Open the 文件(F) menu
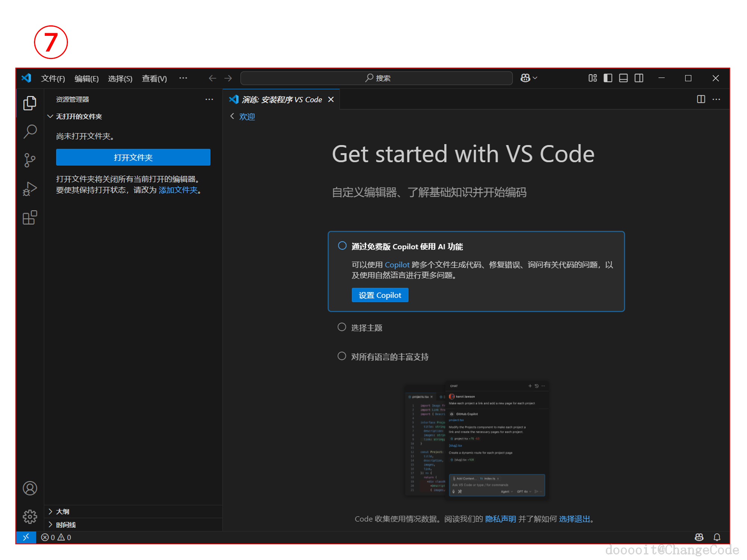The width and height of the screenshot is (747, 560). tap(53, 78)
